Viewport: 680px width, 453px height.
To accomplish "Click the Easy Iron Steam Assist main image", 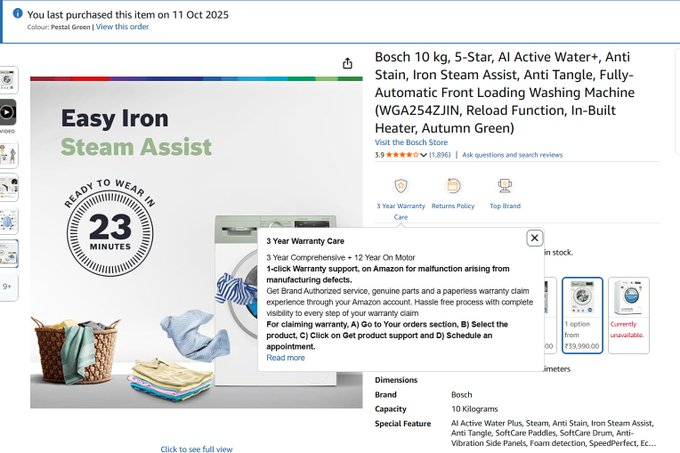I will [196, 243].
